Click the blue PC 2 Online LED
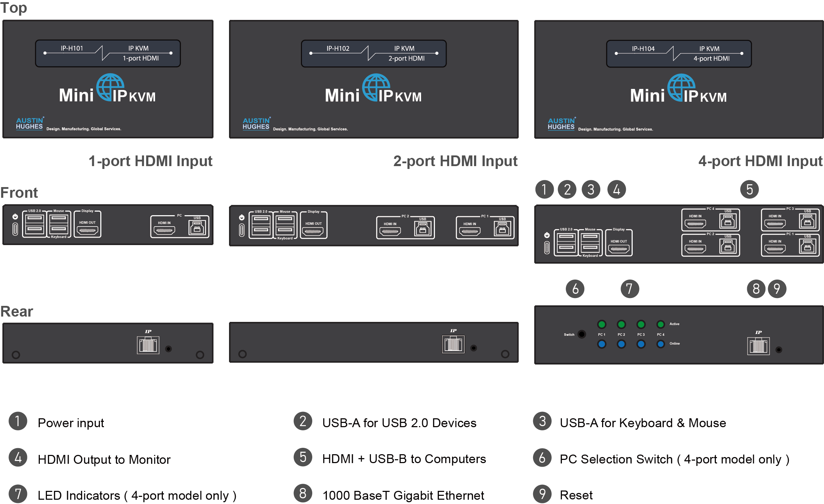 pyautogui.click(x=621, y=344)
